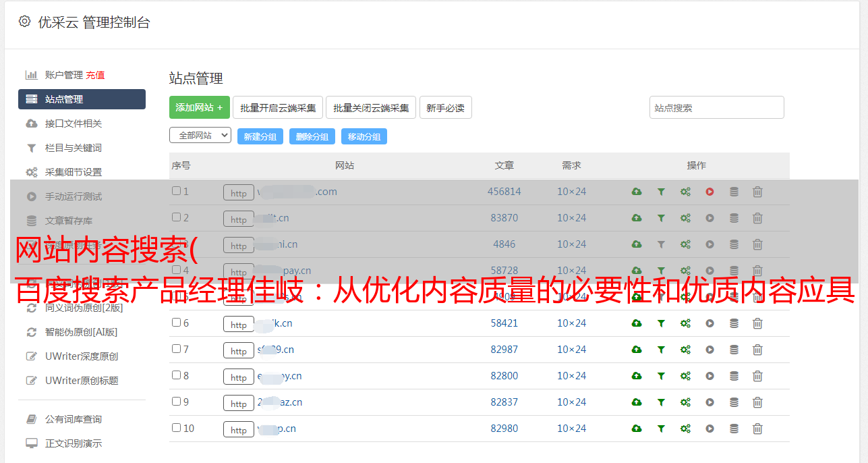Viewport: 868px width, 463px height.
Task: Click the 移动分组 button
Action: click(364, 136)
